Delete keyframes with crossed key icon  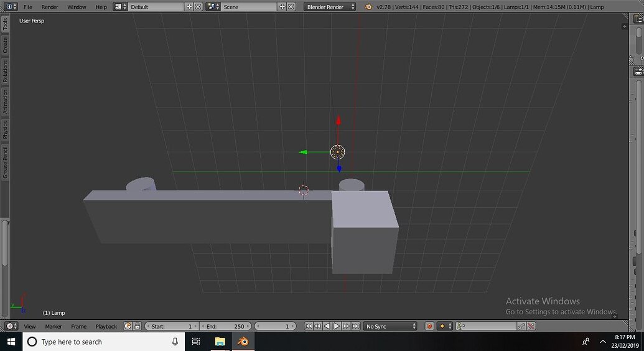tap(531, 326)
